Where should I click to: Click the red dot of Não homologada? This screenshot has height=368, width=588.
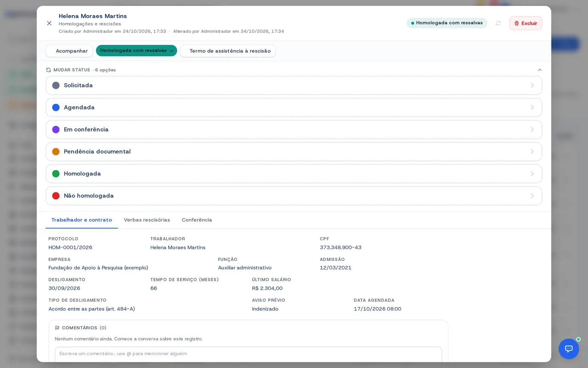tap(56, 196)
